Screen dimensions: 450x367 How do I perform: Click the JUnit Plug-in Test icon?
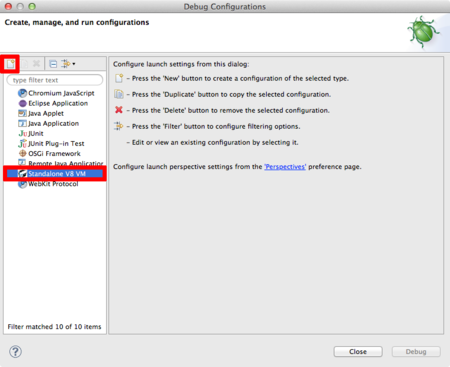click(x=22, y=144)
